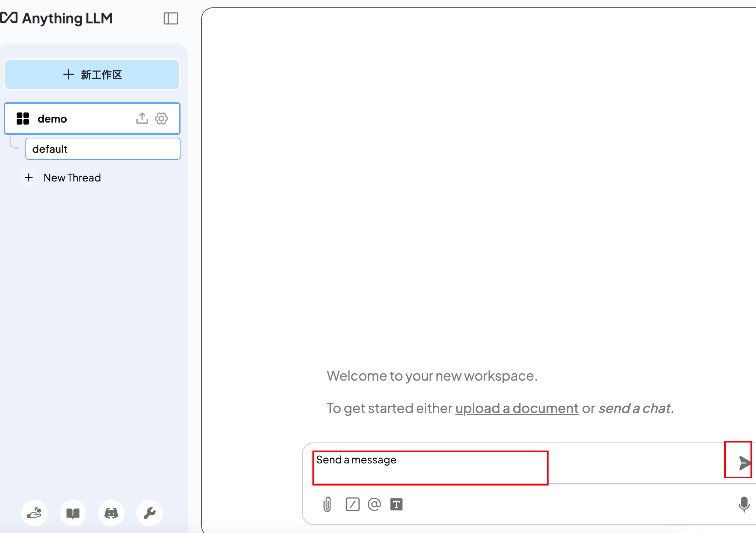
Task: Create a New Thread
Action: [x=72, y=178]
